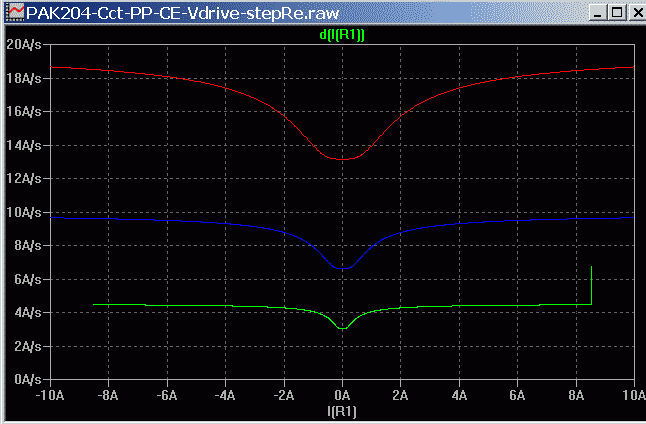Click the 10A/s vertical axis label
The image size is (646, 424).
[x=24, y=212]
